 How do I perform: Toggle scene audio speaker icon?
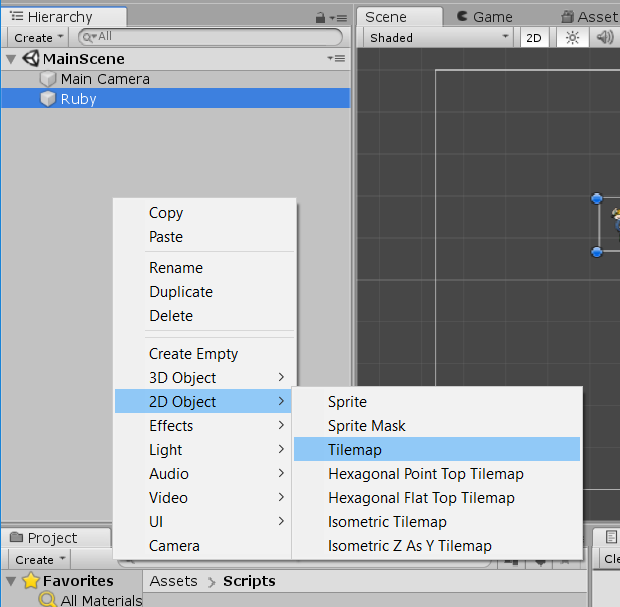coord(604,38)
